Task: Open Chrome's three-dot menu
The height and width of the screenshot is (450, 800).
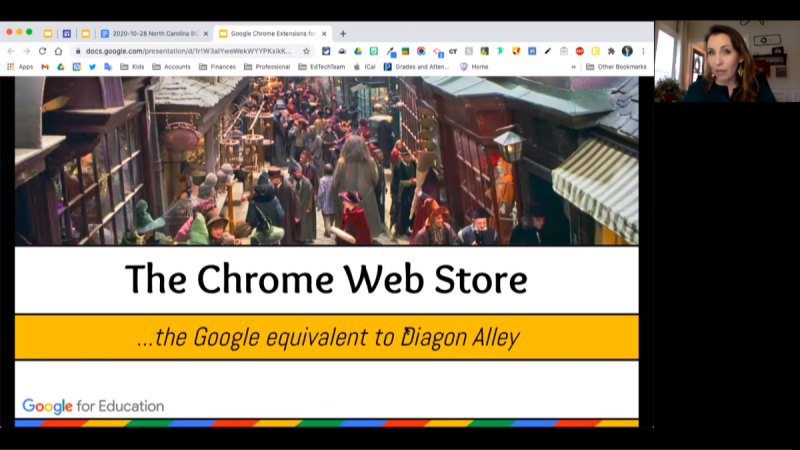Action: (643, 51)
